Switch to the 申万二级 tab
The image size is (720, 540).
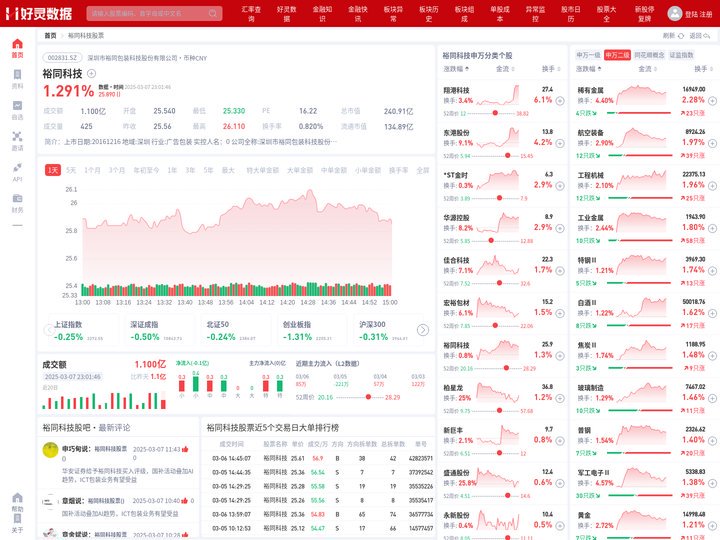(x=617, y=55)
